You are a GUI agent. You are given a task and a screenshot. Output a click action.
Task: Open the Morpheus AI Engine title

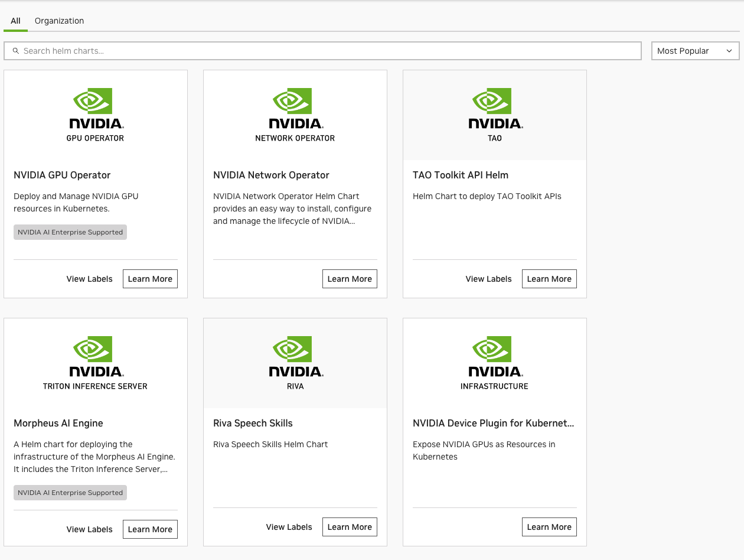pyautogui.click(x=58, y=423)
